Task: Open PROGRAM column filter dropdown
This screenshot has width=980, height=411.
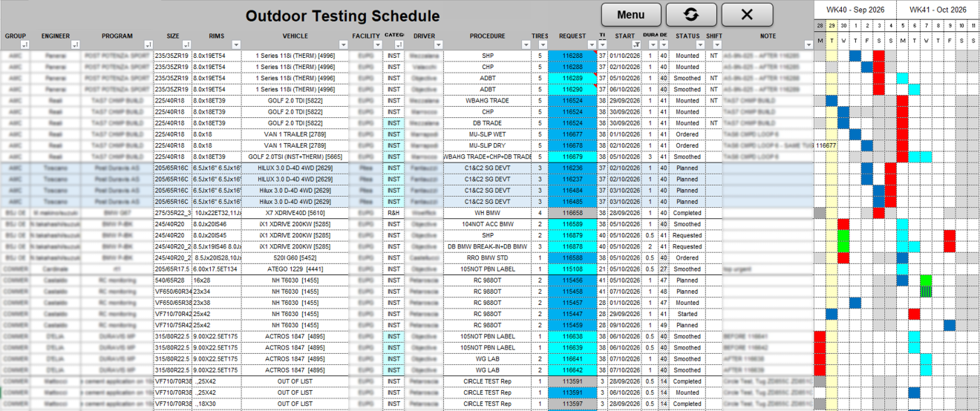Action: point(148,45)
